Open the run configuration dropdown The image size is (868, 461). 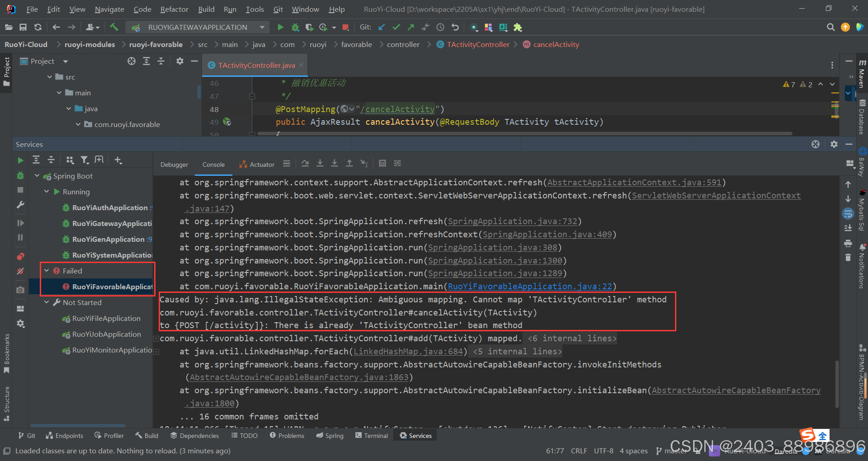(x=262, y=27)
